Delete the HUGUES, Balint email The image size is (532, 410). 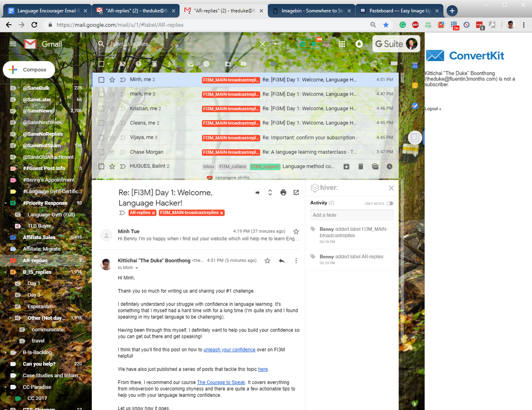point(361,166)
